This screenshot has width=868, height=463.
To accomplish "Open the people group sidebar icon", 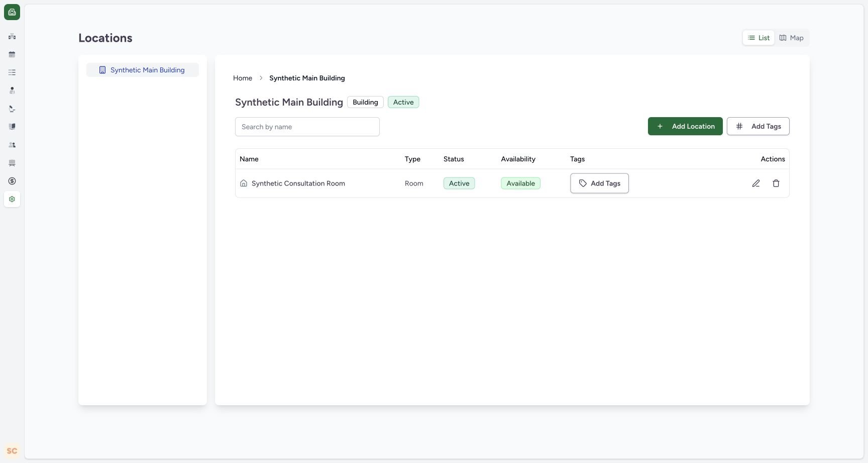I will [x=12, y=145].
